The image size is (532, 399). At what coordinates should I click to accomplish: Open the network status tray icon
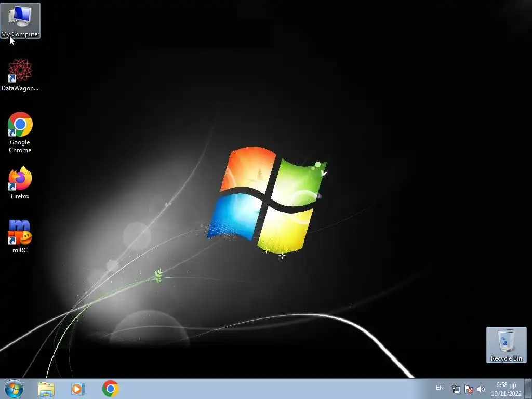[x=456, y=389]
